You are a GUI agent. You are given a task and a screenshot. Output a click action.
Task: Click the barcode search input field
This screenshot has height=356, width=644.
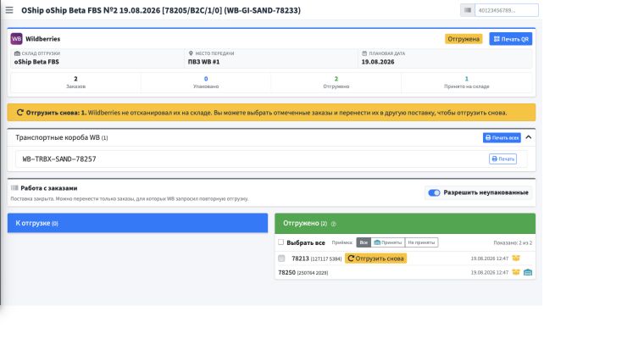[x=507, y=10]
